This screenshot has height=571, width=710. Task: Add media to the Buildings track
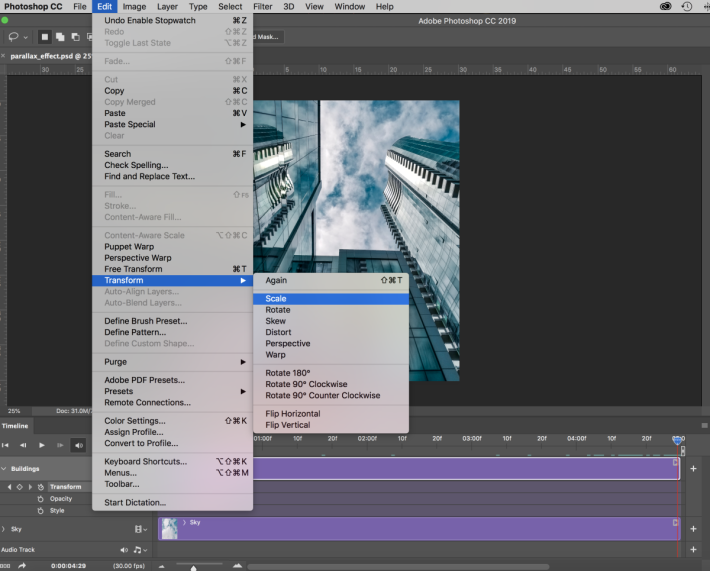693,469
